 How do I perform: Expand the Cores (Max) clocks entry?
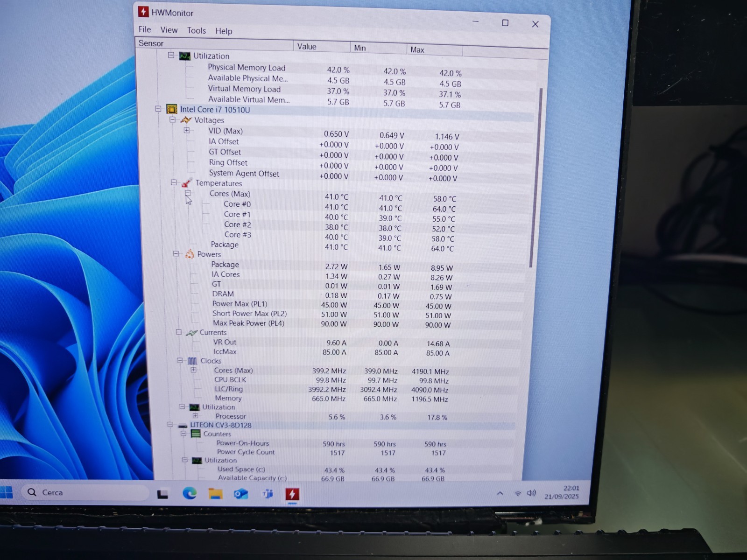[x=193, y=370]
